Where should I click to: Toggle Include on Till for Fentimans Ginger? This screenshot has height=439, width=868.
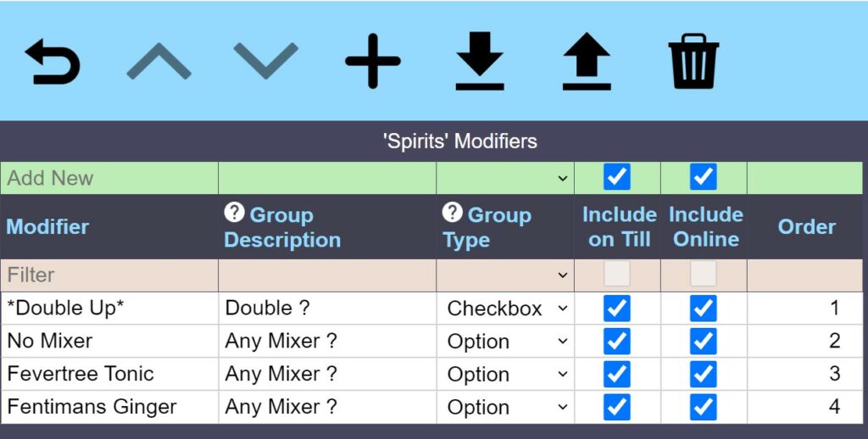tap(617, 407)
